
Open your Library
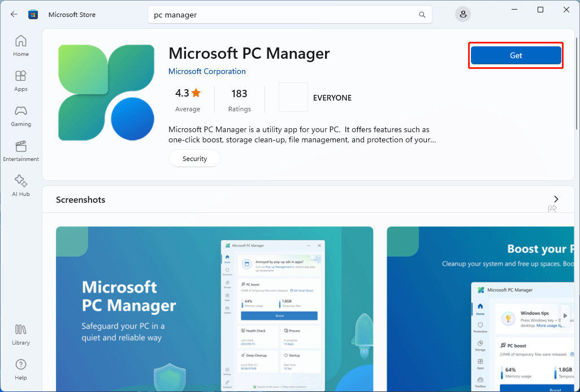tap(20, 334)
